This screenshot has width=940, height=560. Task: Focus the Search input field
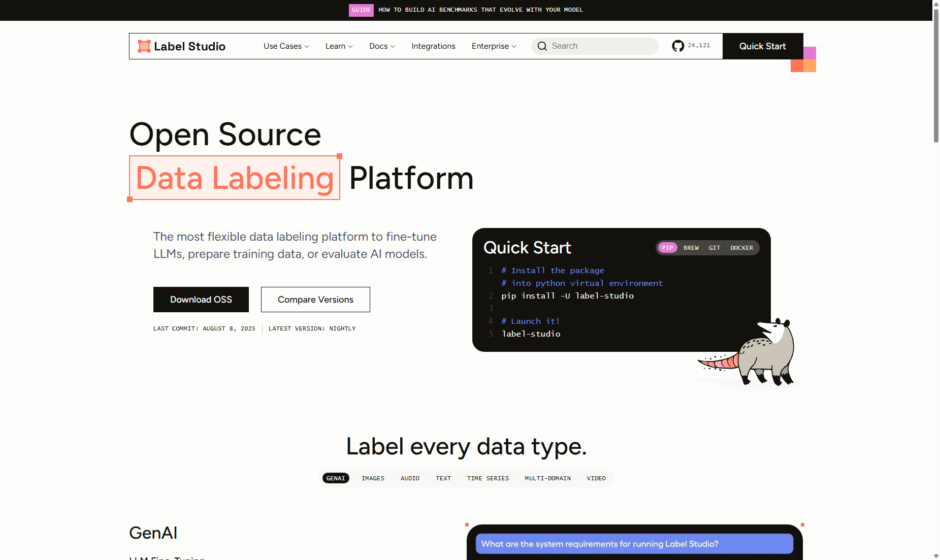point(595,46)
